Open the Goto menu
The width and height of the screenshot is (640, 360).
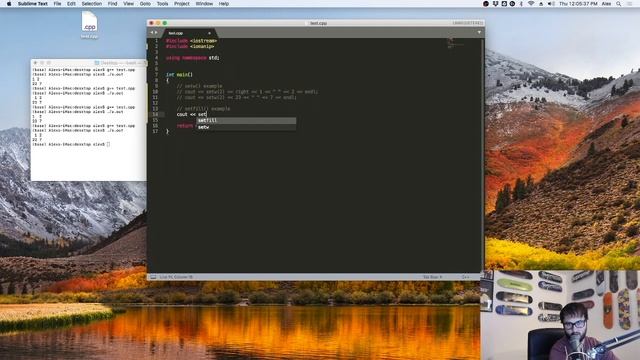[x=145, y=4]
